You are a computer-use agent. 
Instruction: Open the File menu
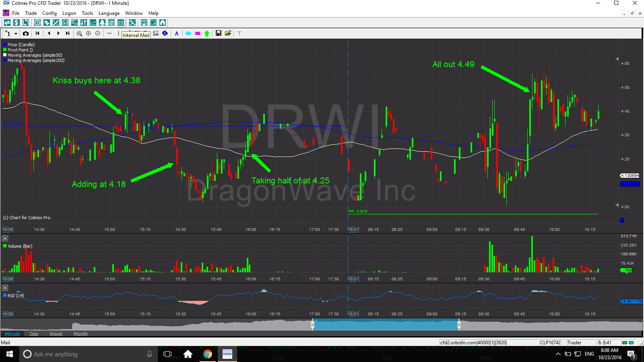pos(16,13)
